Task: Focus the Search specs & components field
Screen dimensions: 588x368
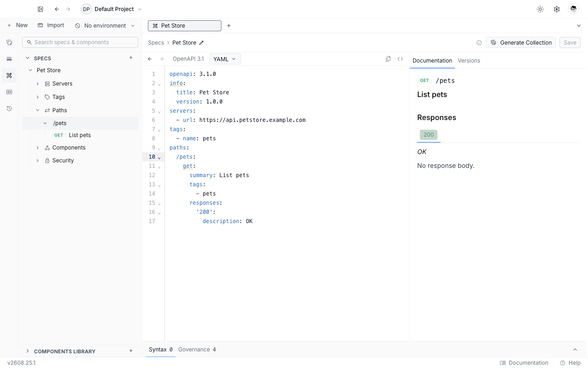Action: 80,42
